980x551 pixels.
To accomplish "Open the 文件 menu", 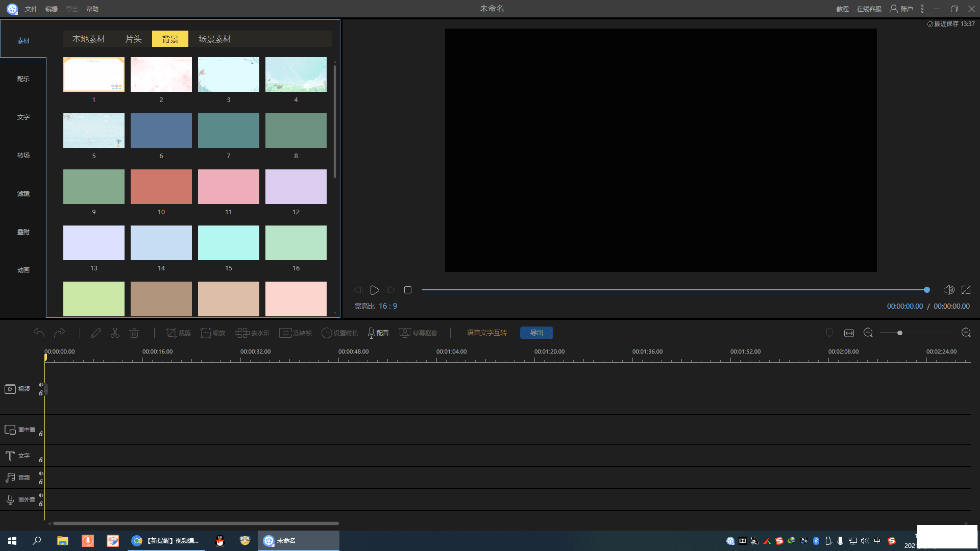I will (x=31, y=9).
